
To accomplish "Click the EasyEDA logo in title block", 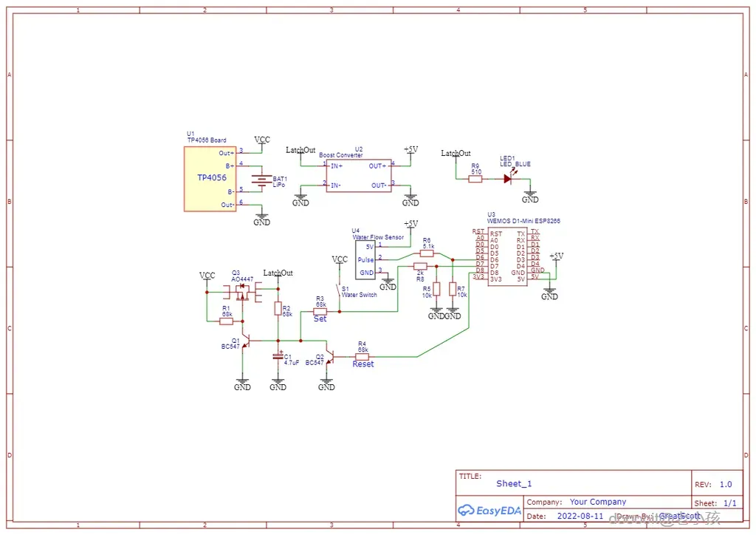I will point(489,510).
